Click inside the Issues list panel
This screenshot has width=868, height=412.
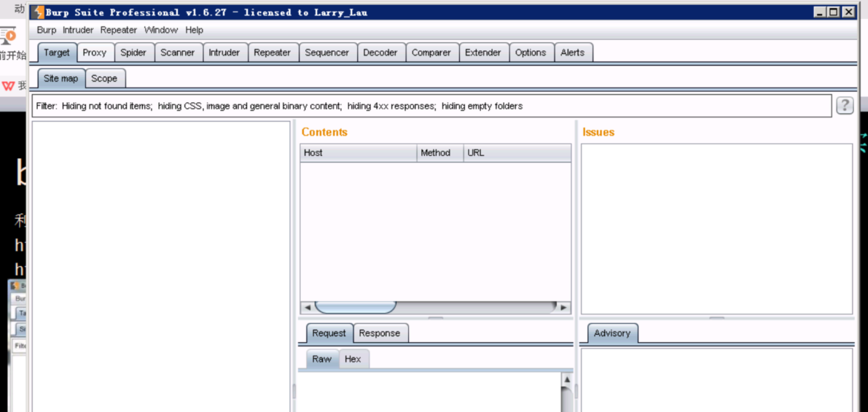[x=717, y=229]
